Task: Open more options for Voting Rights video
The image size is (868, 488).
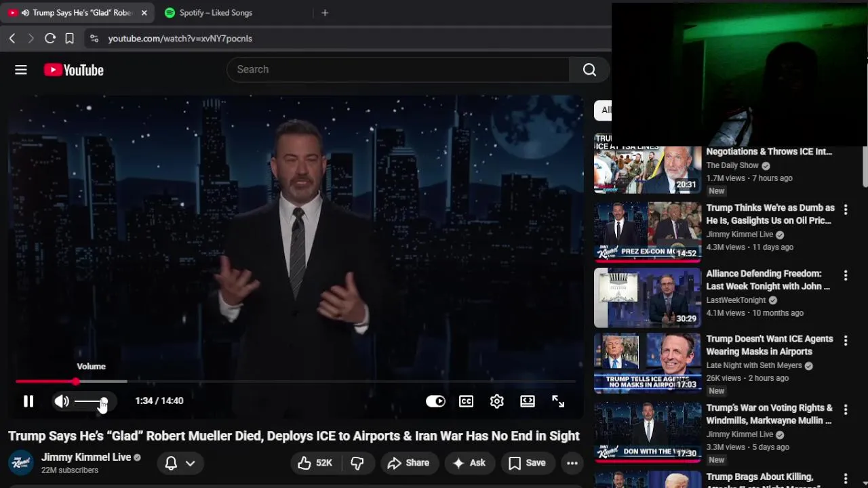Action: point(846,409)
